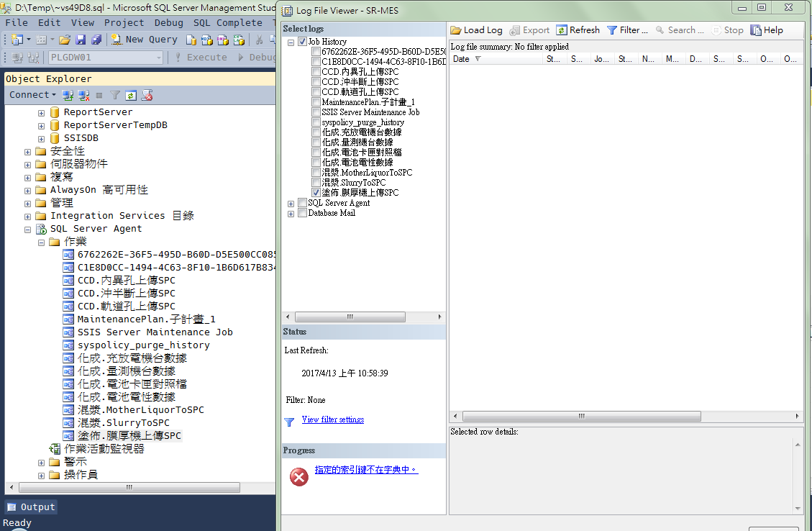The image size is (812, 531).
Task: Open the Debug menu
Action: point(169,22)
